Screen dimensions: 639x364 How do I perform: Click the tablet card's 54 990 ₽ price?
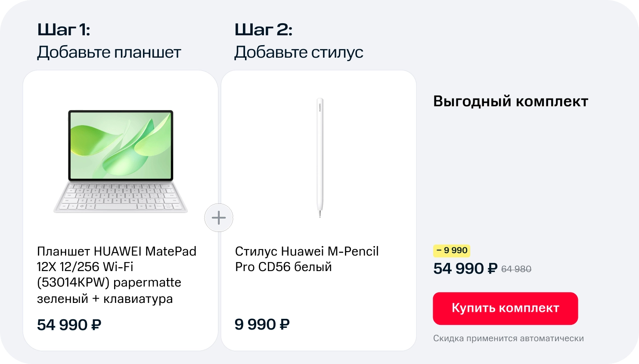[x=69, y=325]
